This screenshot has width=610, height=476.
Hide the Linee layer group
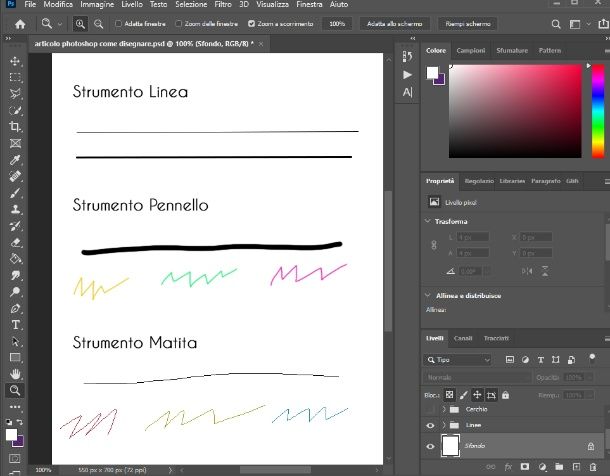click(431, 425)
